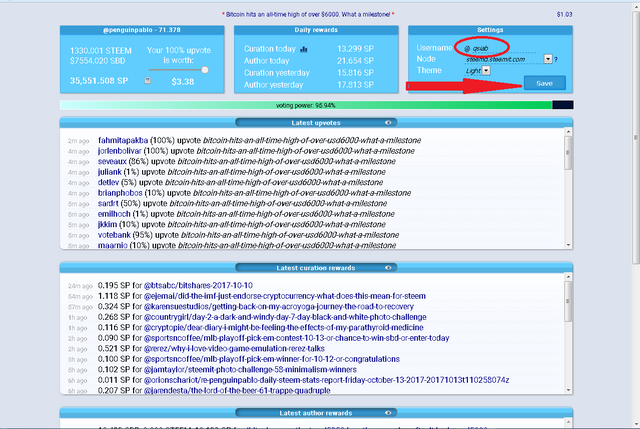This screenshot has height=429, width=640.
Task: Open the @jarendesta lord-of-the-beer post link
Action: [237, 391]
